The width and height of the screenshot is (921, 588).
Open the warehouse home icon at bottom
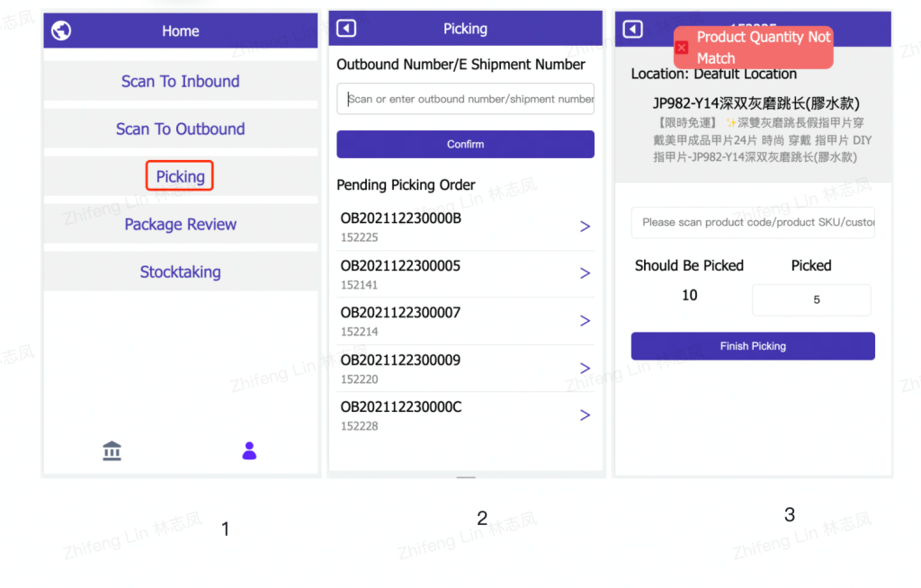pyautogui.click(x=112, y=451)
